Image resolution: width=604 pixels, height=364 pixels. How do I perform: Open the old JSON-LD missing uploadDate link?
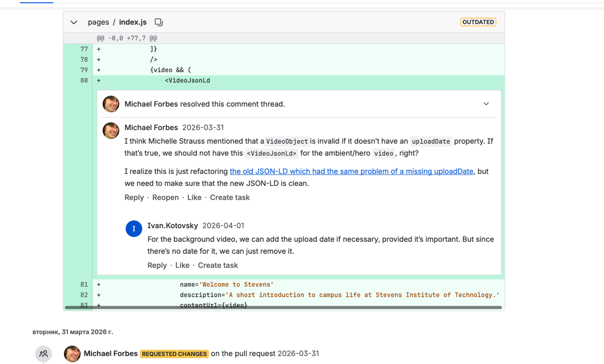pyautogui.click(x=351, y=171)
